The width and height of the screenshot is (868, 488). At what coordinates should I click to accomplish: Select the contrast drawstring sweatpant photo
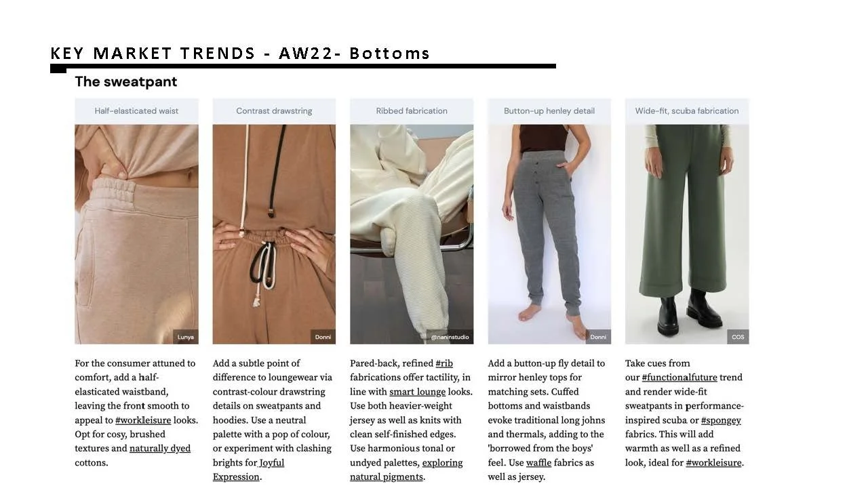coord(274,234)
